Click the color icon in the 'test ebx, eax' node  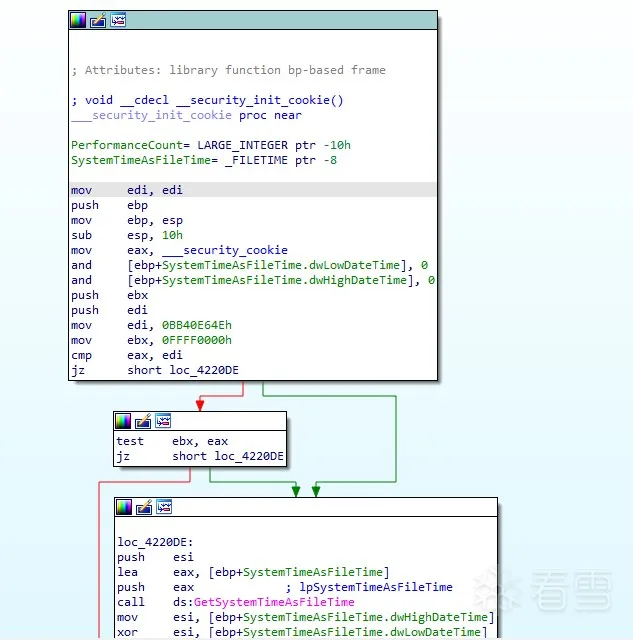123,421
